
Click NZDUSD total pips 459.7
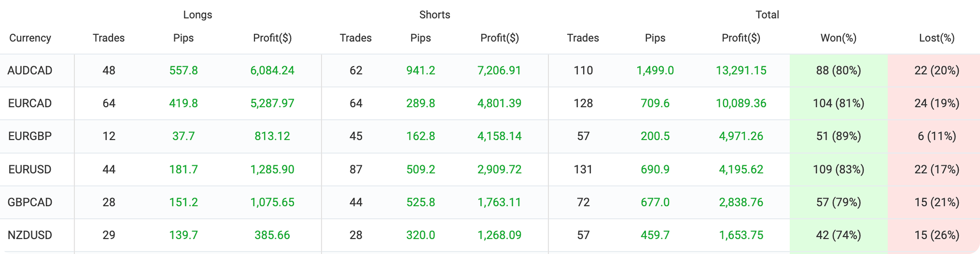point(655,235)
